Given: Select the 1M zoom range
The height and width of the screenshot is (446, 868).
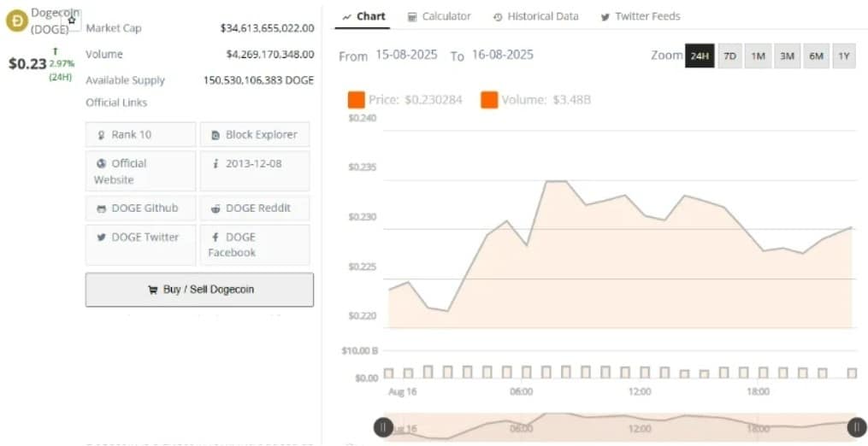Looking at the screenshot, I should tap(758, 56).
